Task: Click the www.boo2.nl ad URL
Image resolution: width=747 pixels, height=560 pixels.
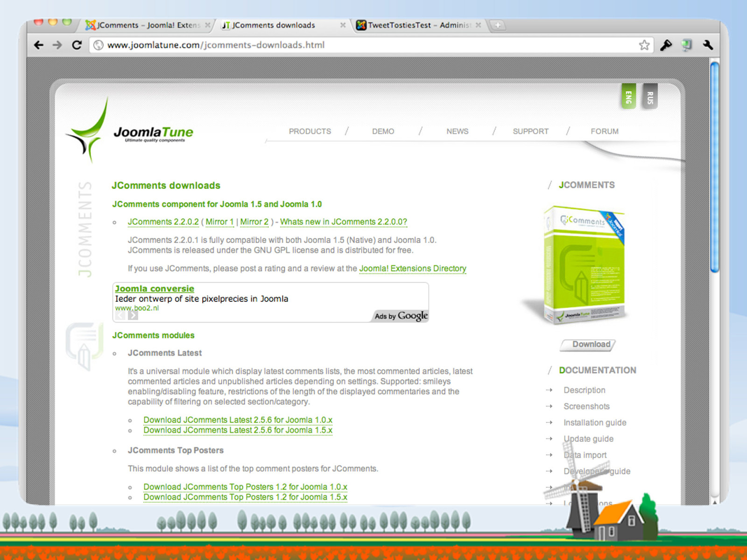Action: pos(137,308)
